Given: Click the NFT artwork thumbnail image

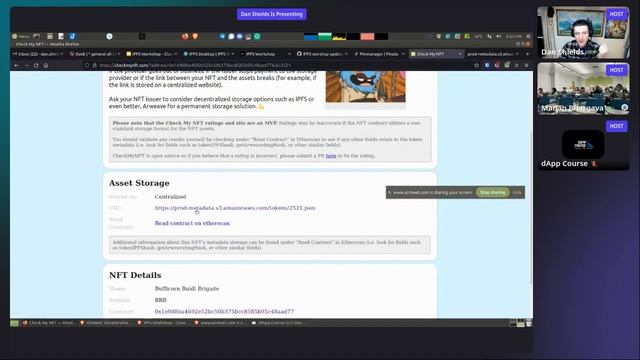Looking at the screenshot, I should pyautogui.click(x=365, y=87).
